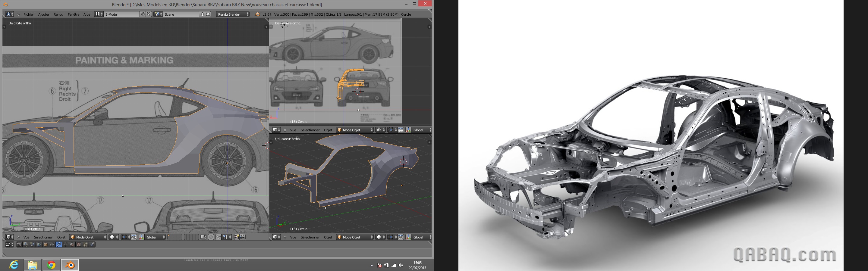This screenshot has width=868, height=271.
Task: Open the Aide menu
Action: click(x=87, y=14)
